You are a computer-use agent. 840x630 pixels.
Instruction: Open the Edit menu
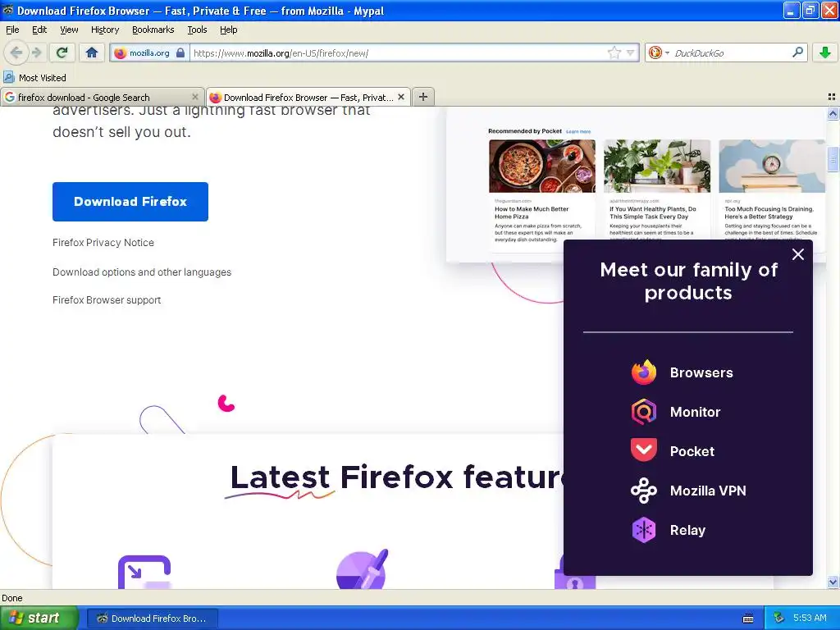pos(39,30)
